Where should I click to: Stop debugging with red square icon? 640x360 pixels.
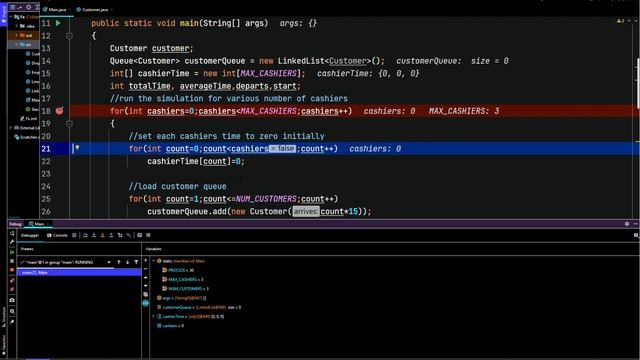[x=12, y=270]
